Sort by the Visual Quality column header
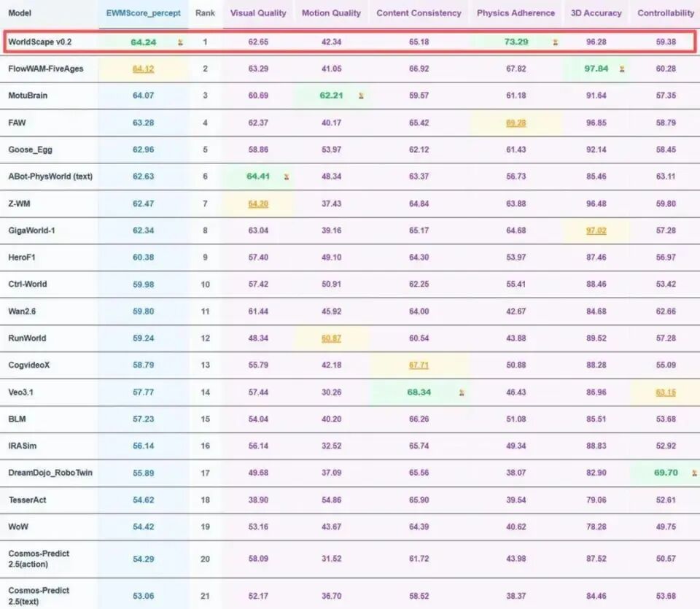This screenshot has width=700, height=609. [x=258, y=13]
